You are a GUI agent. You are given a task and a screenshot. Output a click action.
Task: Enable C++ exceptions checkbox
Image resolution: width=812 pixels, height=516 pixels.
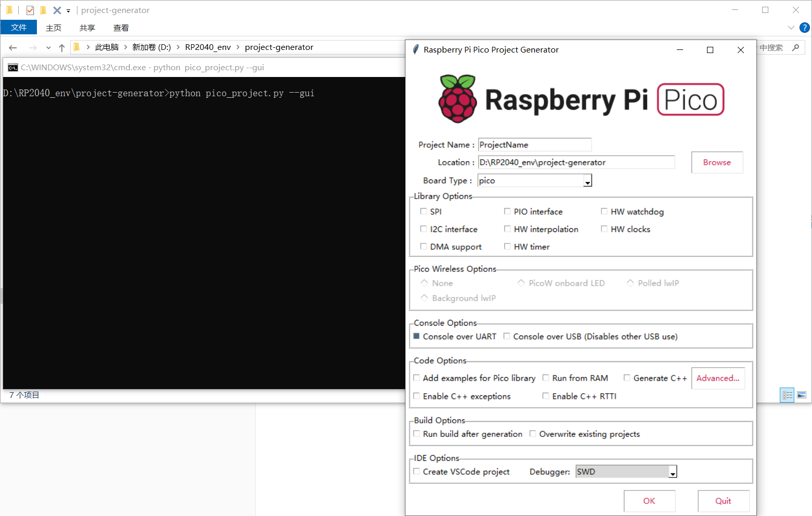416,396
